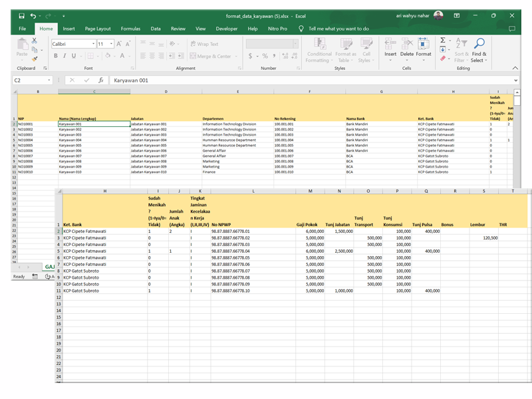Image resolution: width=532 pixels, height=399 pixels.
Task: Open font color picker dropdown arrow
Action: pyautogui.click(x=130, y=57)
